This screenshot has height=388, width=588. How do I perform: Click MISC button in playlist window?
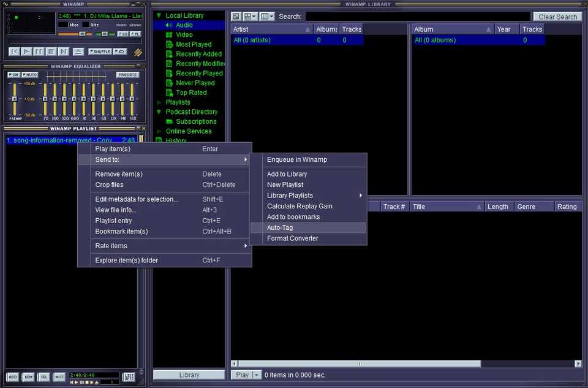(59, 377)
